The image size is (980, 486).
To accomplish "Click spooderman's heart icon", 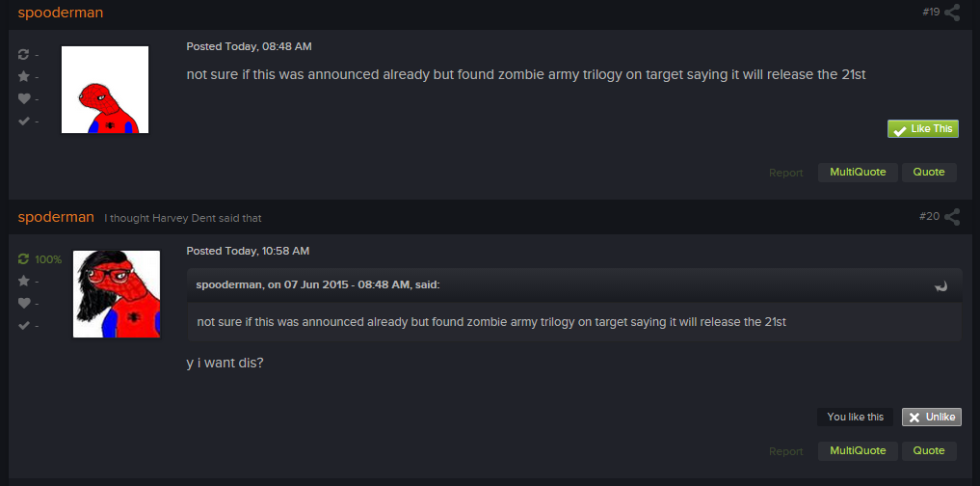I will tap(24, 98).
